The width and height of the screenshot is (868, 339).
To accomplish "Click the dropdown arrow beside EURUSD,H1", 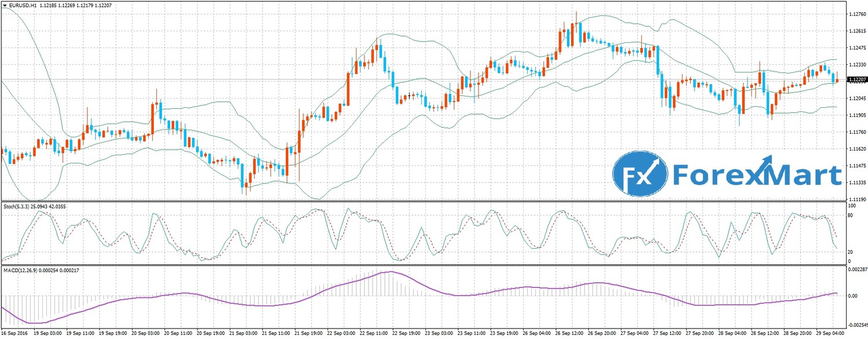I will (4, 6).
